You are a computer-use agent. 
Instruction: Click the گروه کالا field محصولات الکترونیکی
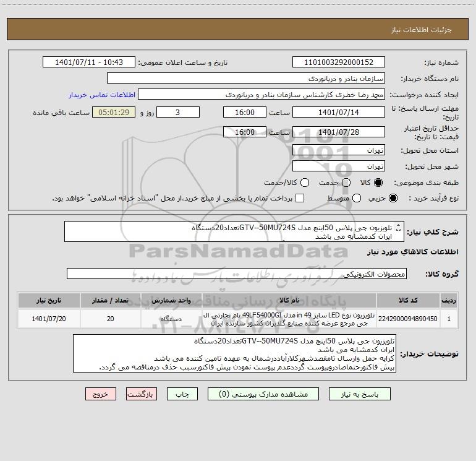[237, 274]
